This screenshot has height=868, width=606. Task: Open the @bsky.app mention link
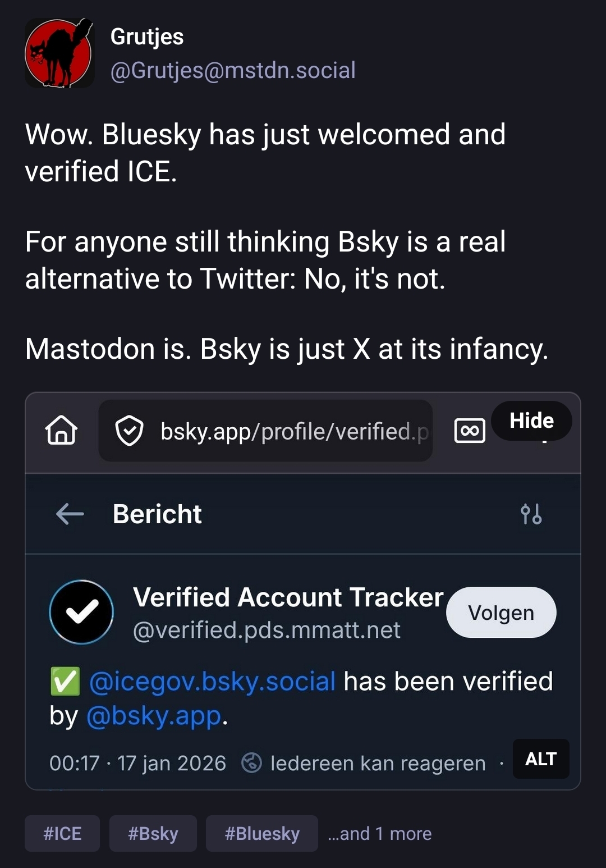pyautogui.click(x=154, y=716)
